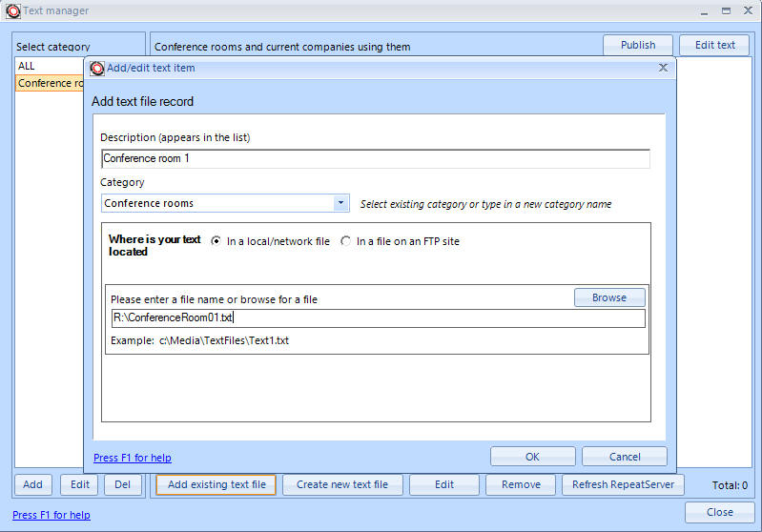Click the Edit text button
This screenshot has width=762, height=532.
714,45
